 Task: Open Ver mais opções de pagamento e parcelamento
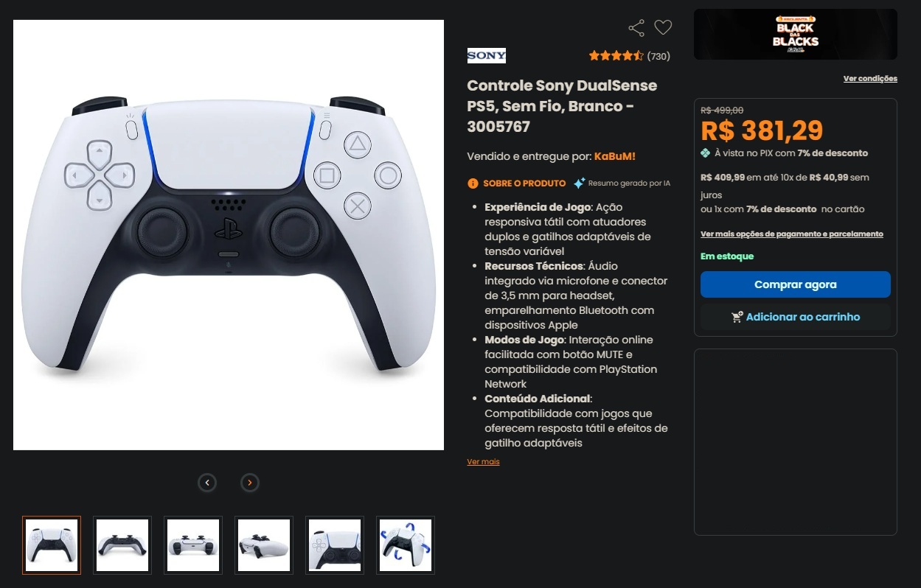pos(792,234)
